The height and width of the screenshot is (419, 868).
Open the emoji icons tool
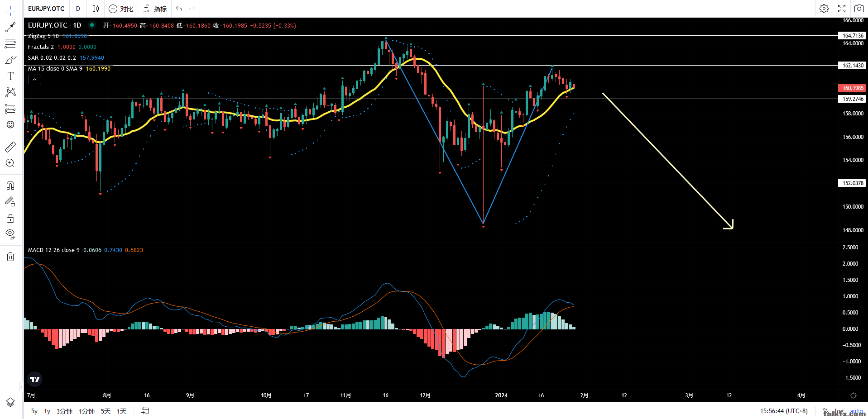(10, 124)
